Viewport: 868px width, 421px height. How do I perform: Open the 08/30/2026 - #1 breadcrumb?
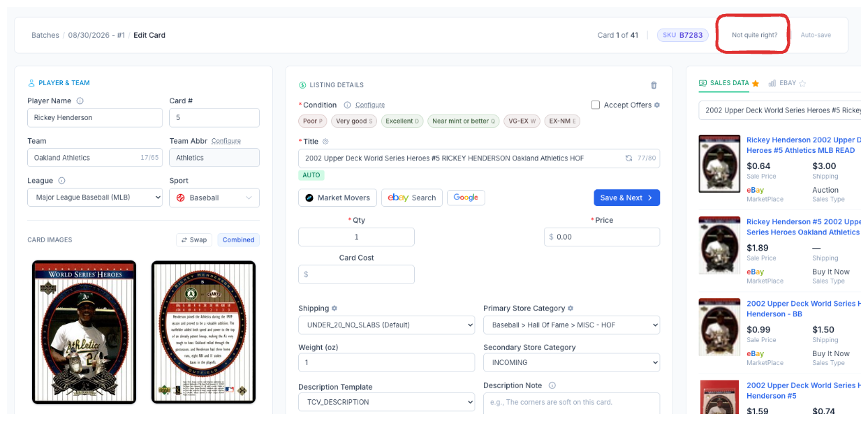(x=96, y=35)
